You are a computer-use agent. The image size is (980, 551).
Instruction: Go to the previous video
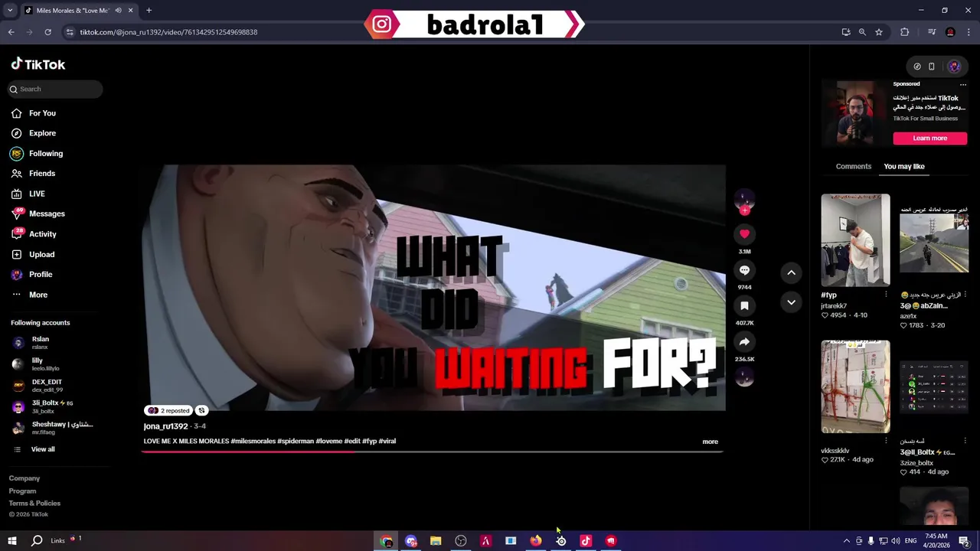(x=792, y=272)
